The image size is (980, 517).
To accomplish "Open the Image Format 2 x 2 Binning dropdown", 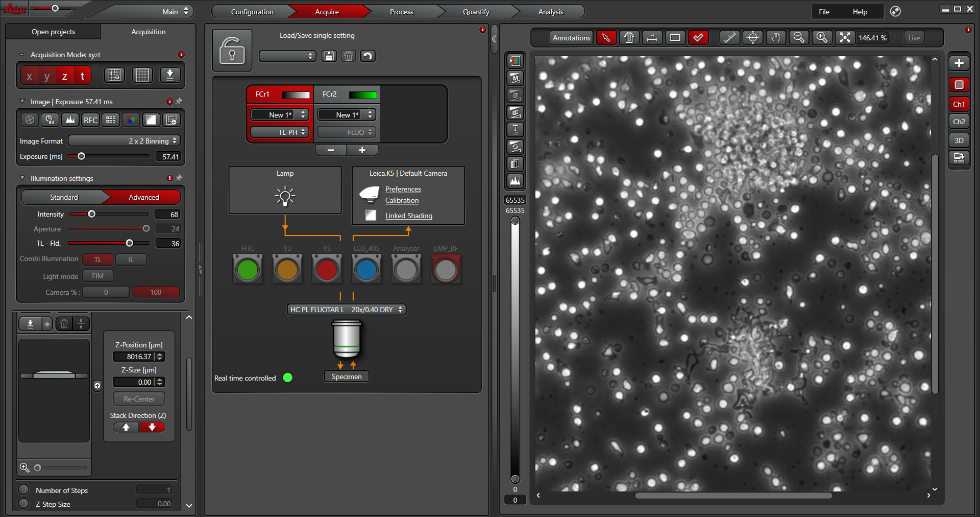I will (x=124, y=141).
